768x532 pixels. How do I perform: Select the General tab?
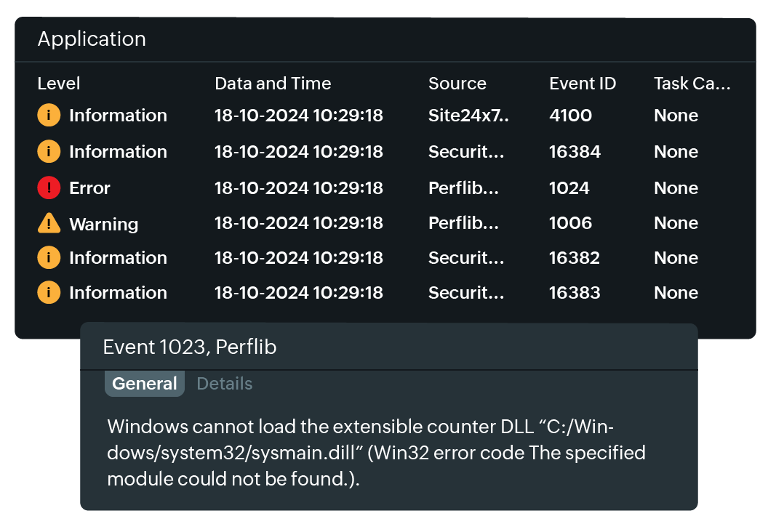pos(144,383)
